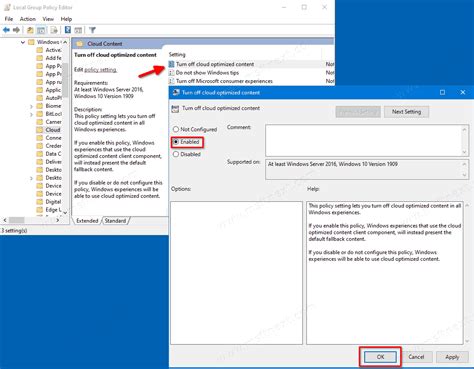Image resolution: width=474 pixels, height=369 pixels.
Task: Click the Back arrow toolbar icon
Action: (x=6, y=30)
